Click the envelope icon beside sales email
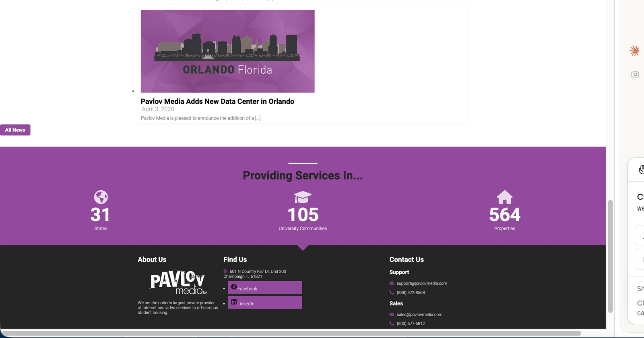644x338 pixels. [x=392, y=315]
